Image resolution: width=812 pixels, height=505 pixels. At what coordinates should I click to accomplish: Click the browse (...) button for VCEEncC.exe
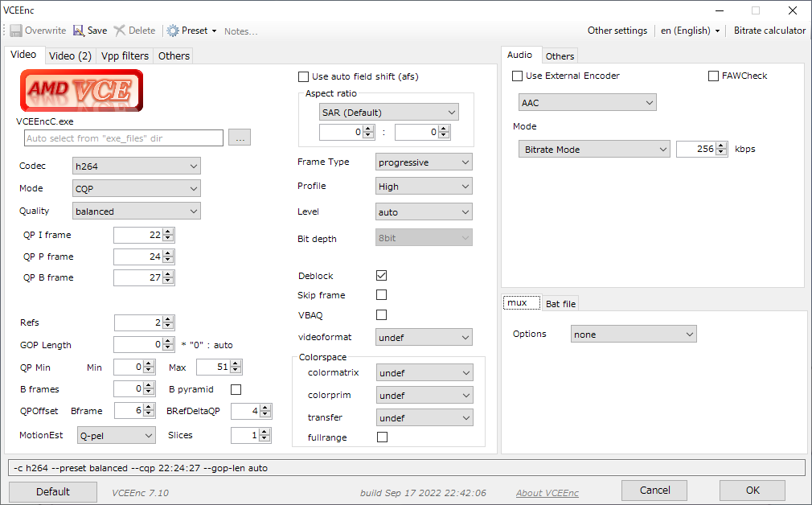(x=240, y=138)
